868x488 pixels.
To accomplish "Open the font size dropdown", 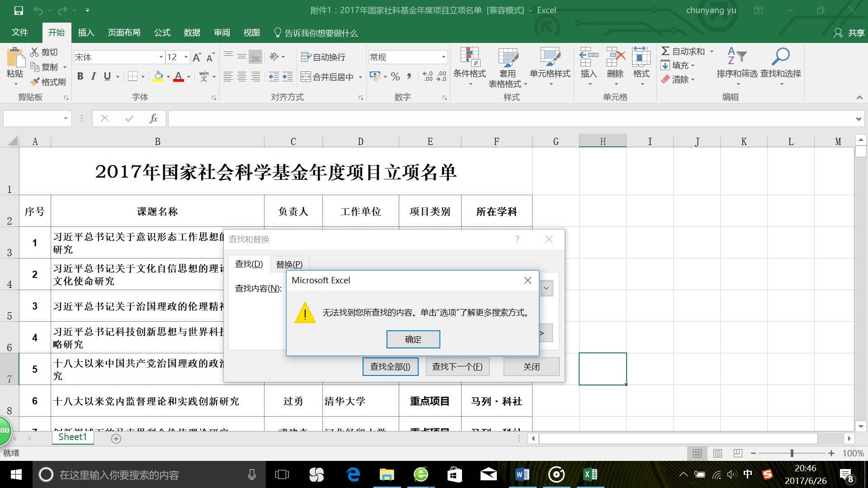I will click(186, 57).
